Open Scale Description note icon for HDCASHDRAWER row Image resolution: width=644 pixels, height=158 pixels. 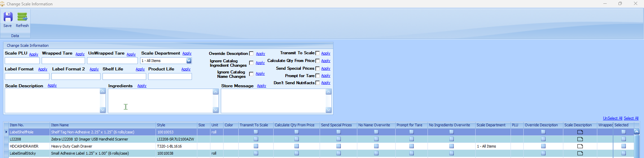coord(580,146)
